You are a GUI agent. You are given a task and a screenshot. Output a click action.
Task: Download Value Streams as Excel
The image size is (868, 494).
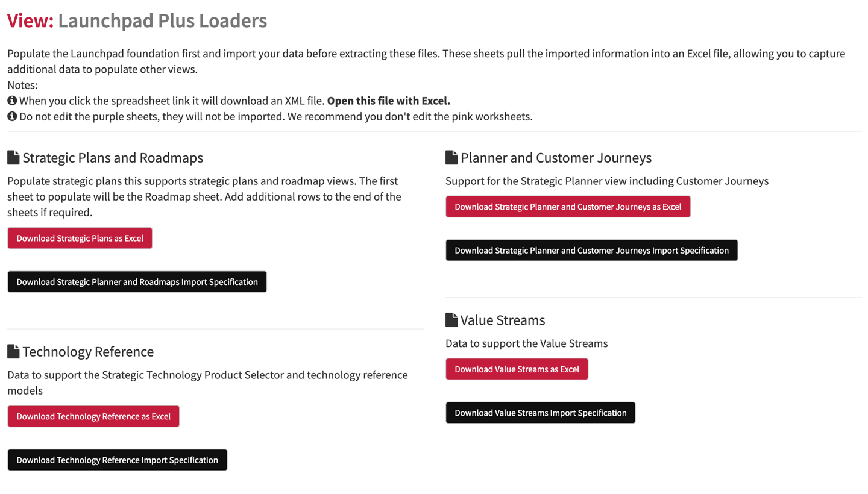coord(517,369)
